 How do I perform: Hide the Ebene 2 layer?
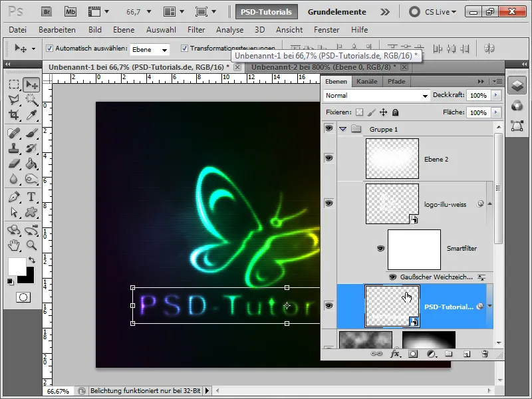329,158
